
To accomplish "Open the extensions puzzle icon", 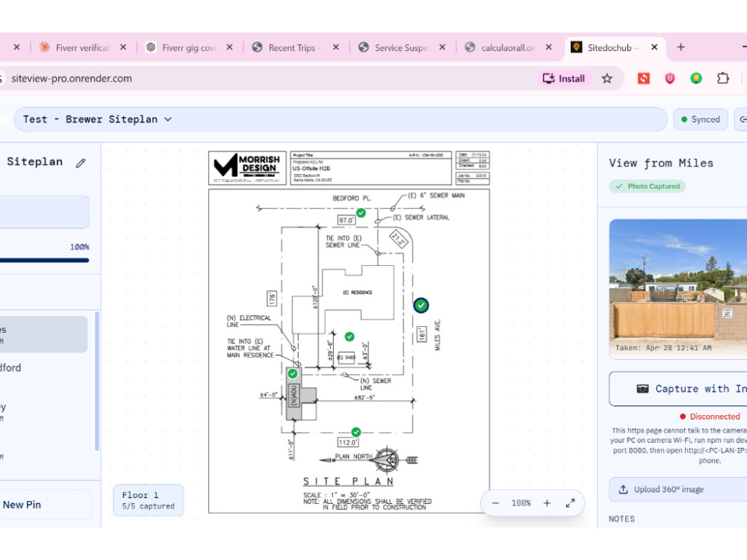I will [722, 78].
